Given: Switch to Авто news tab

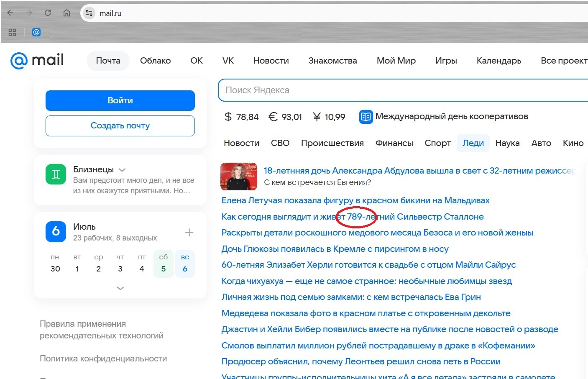Looking at the screenshot, I should click(x=541, y=143).
